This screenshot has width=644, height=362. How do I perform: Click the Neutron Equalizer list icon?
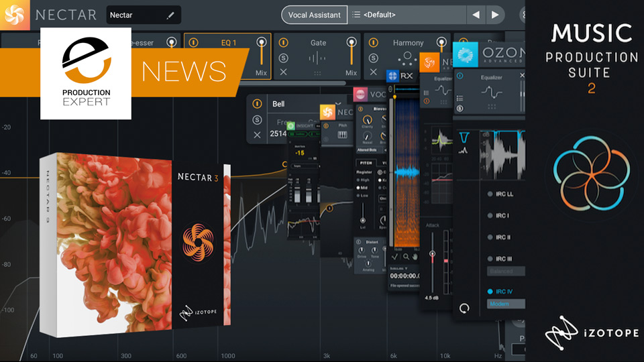coord(427,93)
